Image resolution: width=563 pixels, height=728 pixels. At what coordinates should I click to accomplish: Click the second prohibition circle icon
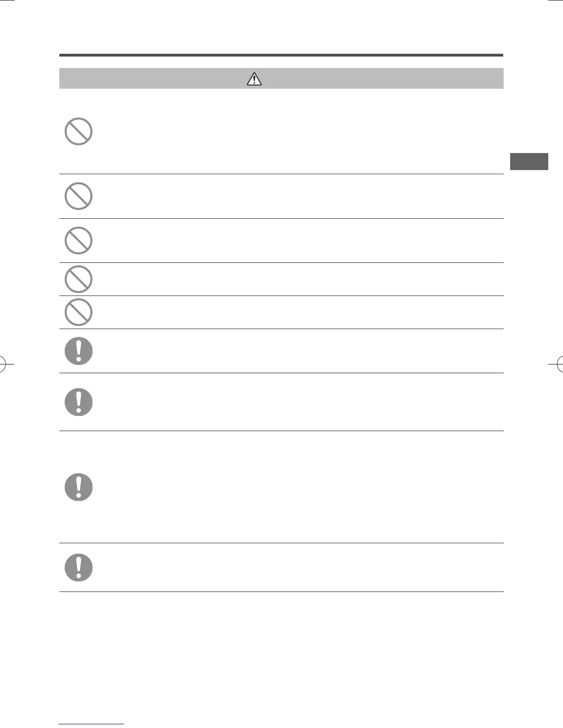click(79, 196)
